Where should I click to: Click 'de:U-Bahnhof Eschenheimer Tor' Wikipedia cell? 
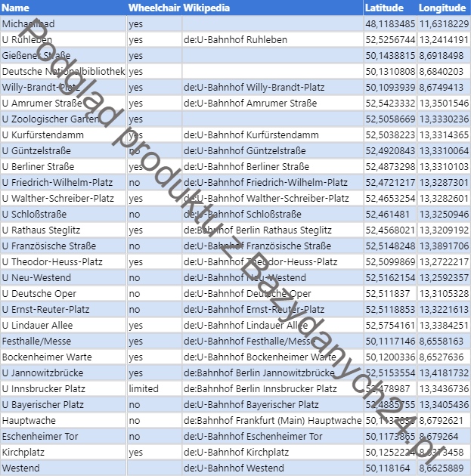[x=272, y=436]
